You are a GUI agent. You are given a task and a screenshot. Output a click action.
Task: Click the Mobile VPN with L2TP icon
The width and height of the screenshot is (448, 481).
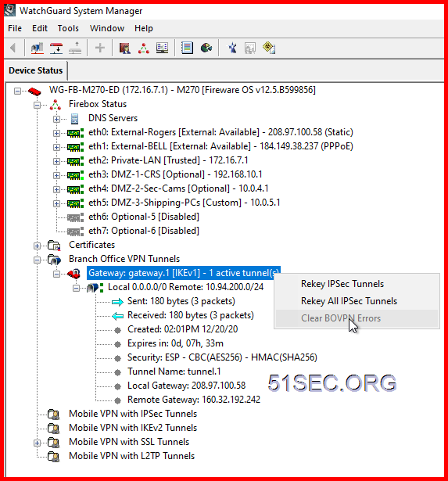pyautogui.click(x=54, y=457)
